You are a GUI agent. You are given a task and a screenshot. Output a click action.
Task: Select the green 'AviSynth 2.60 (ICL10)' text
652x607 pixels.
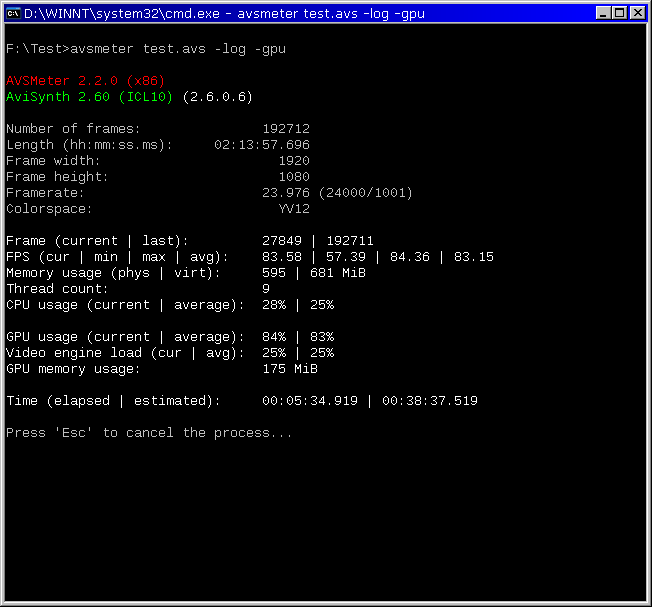click(x=89, y=97)
